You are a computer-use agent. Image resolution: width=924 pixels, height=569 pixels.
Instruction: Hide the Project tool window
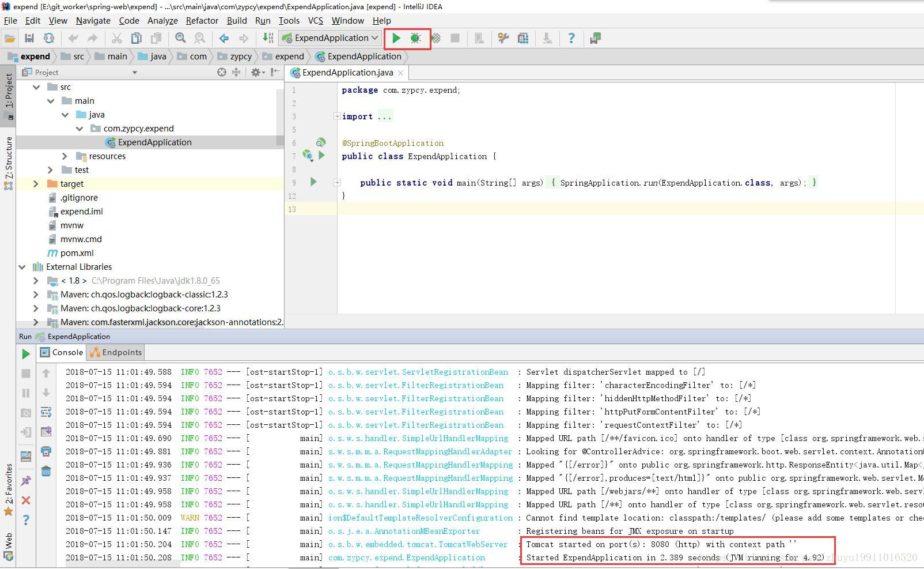[275, 72]
